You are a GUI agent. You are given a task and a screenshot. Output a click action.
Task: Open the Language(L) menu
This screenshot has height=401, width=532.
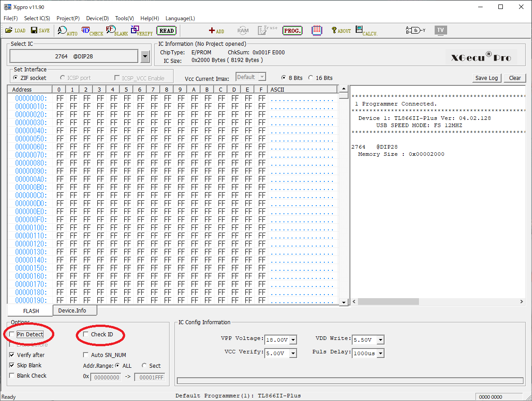point(180,18)
